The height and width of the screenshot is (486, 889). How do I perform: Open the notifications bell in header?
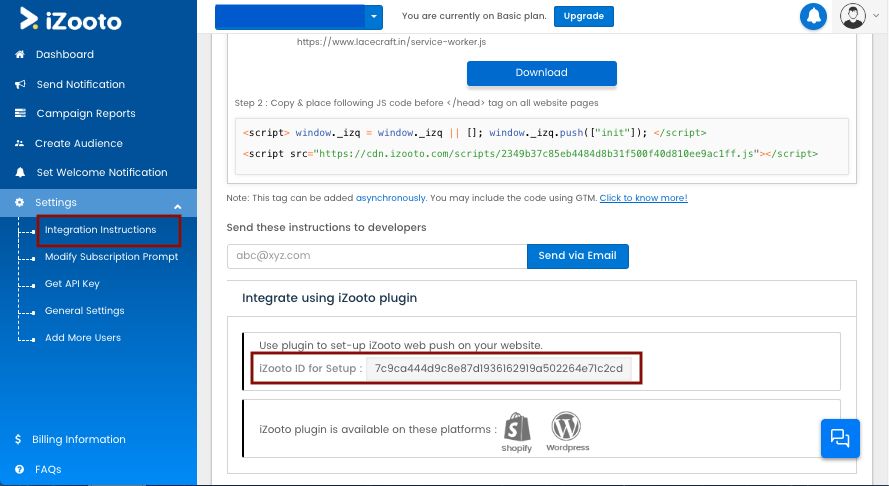[813, 16]
